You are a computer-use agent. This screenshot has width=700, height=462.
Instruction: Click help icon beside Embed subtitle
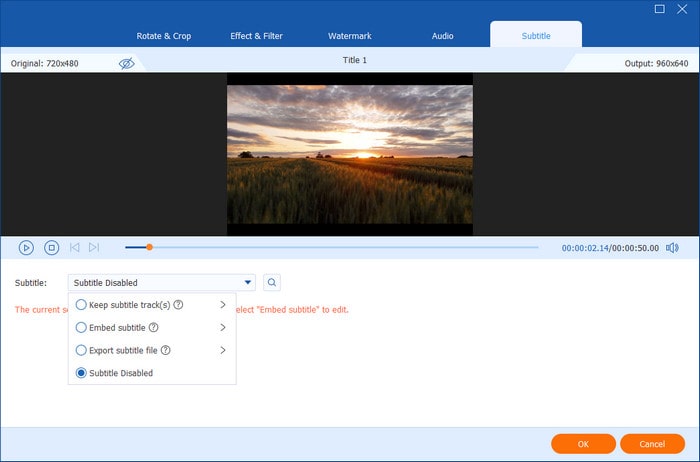coord(154,327)
